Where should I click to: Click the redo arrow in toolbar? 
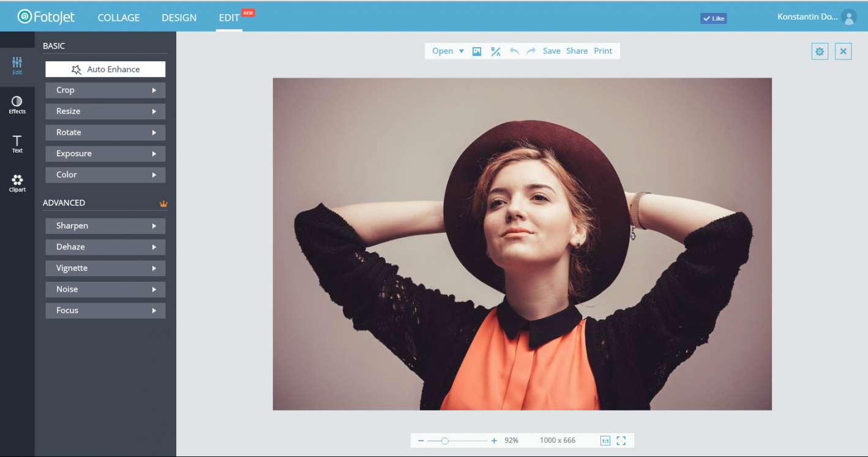[531, 51]
